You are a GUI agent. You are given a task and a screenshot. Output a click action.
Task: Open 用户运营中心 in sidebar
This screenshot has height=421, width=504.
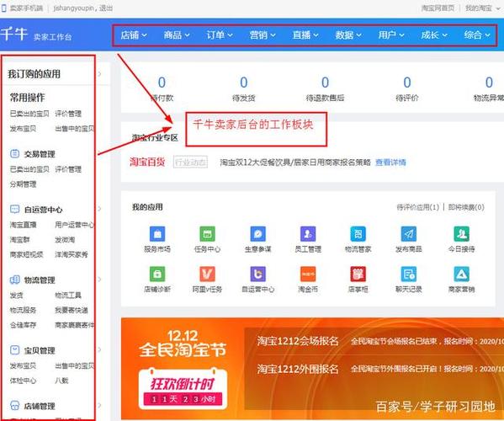click(75, 225)
